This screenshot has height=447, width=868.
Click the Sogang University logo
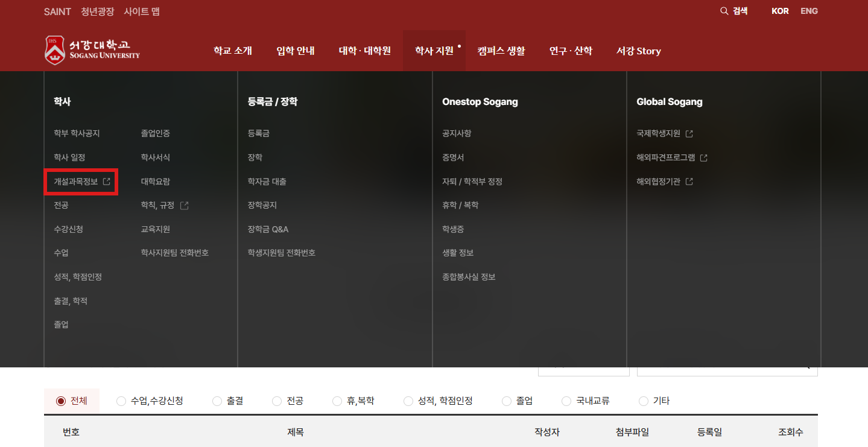click(92, 51)
